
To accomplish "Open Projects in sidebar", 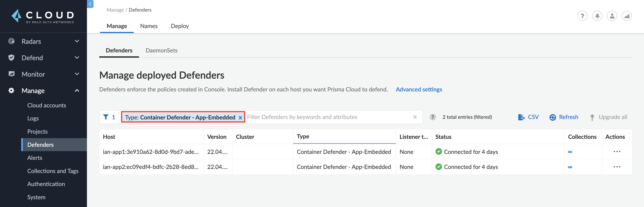I will 37,132.
